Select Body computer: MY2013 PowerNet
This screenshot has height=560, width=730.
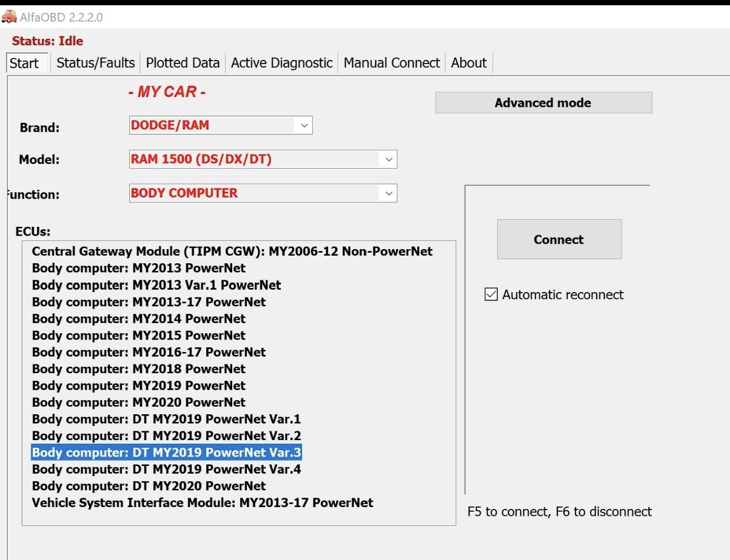pos(139,268)
